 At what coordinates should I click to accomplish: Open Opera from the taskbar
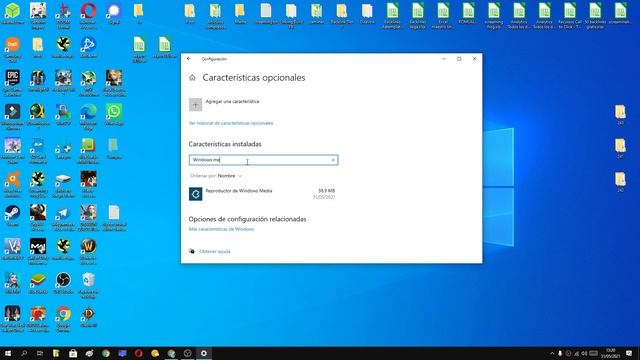pos(138,353)
